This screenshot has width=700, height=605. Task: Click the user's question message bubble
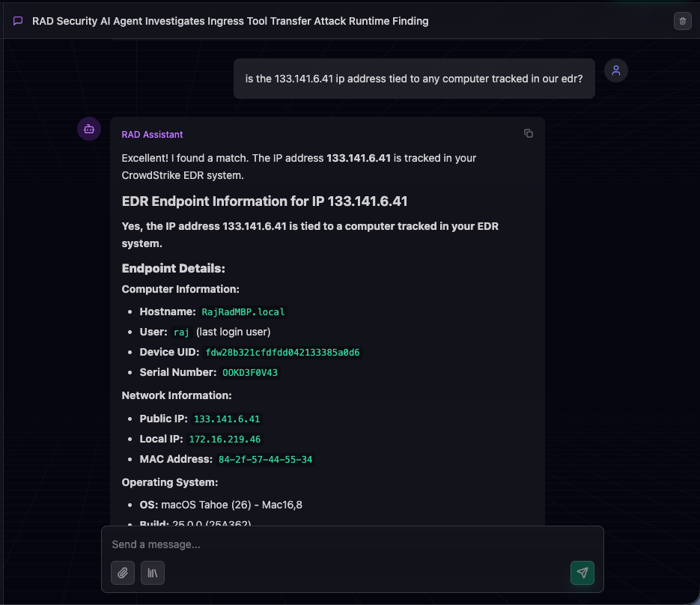(414, 79)
